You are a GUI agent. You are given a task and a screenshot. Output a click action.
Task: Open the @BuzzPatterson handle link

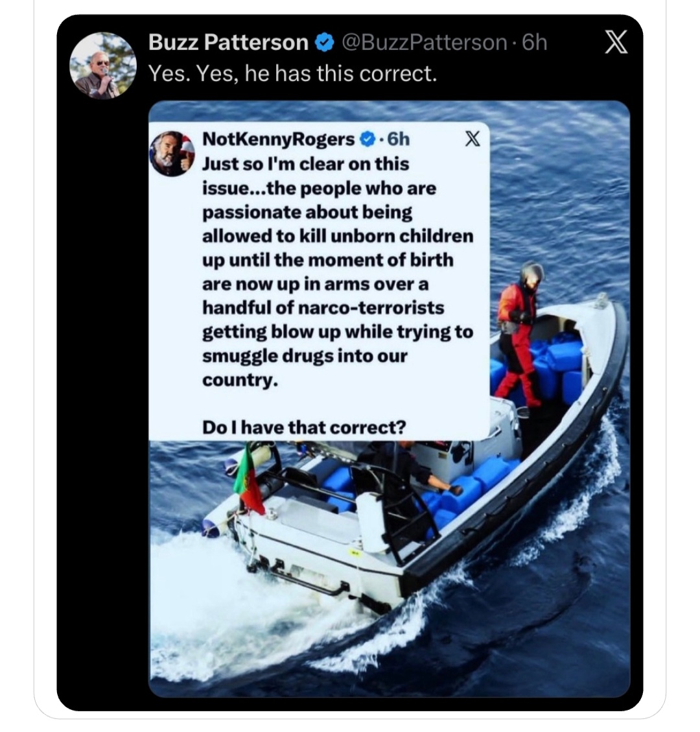pyautogui.click(x=425, y=43)
